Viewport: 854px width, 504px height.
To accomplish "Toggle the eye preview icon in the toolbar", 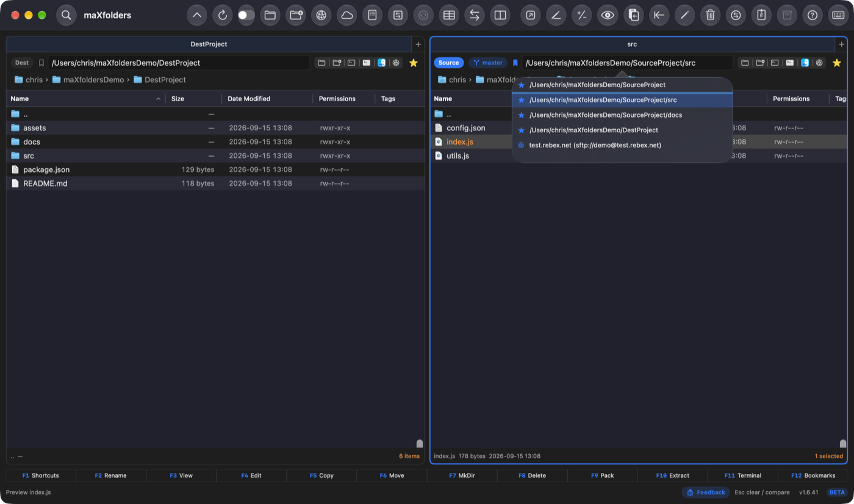I will click(607, 15).
